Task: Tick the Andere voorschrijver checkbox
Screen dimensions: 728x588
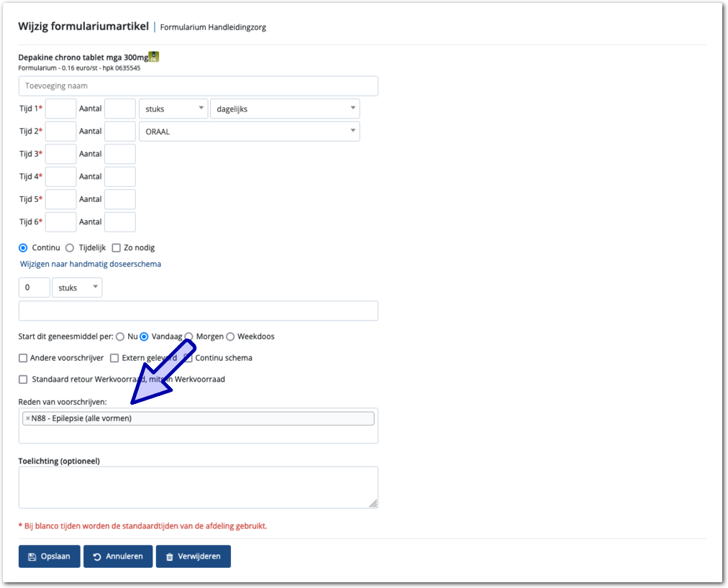Action: (x=23, y=358)
